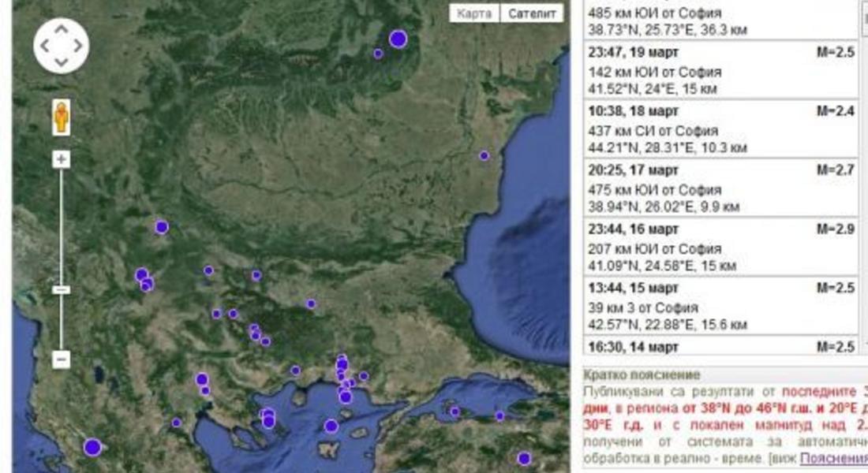Pan the map up with the arrow
Screen dimensions: 868x473
[x=61, y=29]
